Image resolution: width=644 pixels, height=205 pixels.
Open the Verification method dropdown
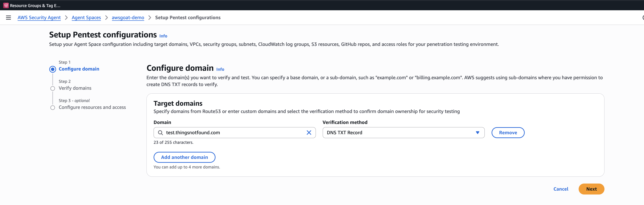[x=403, y=133]
